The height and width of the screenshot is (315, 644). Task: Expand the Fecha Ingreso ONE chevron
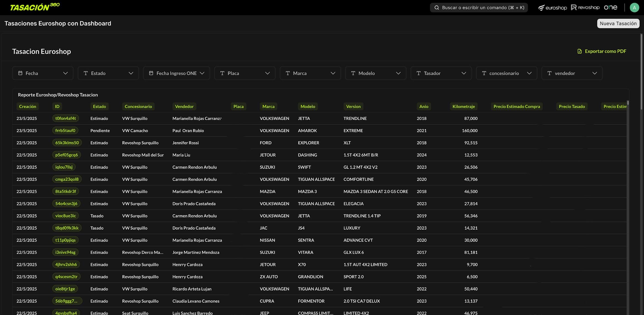tap(202, 73)
